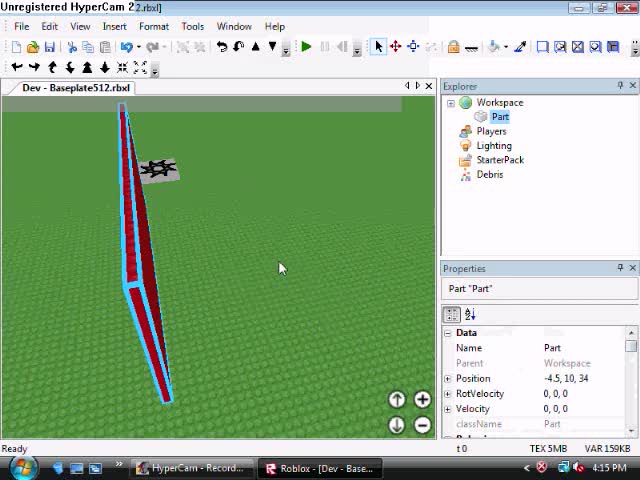Open the Format menu

[154, 27]
